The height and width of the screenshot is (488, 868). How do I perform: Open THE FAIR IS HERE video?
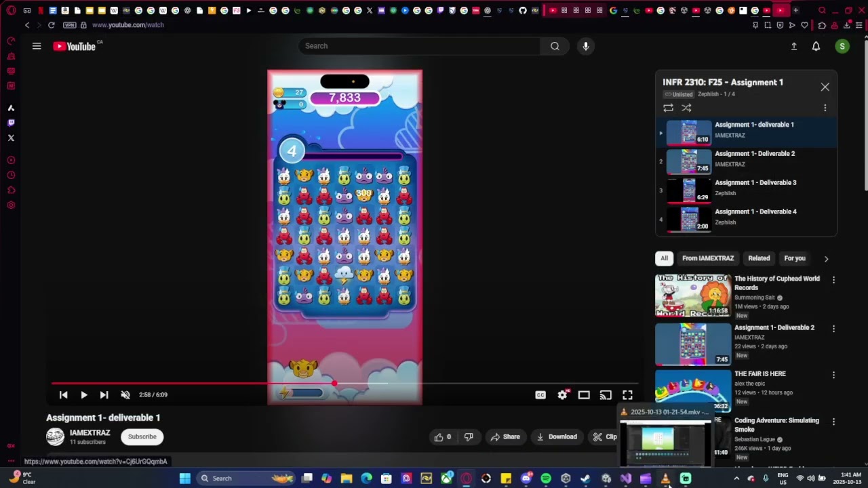point(760,373)
